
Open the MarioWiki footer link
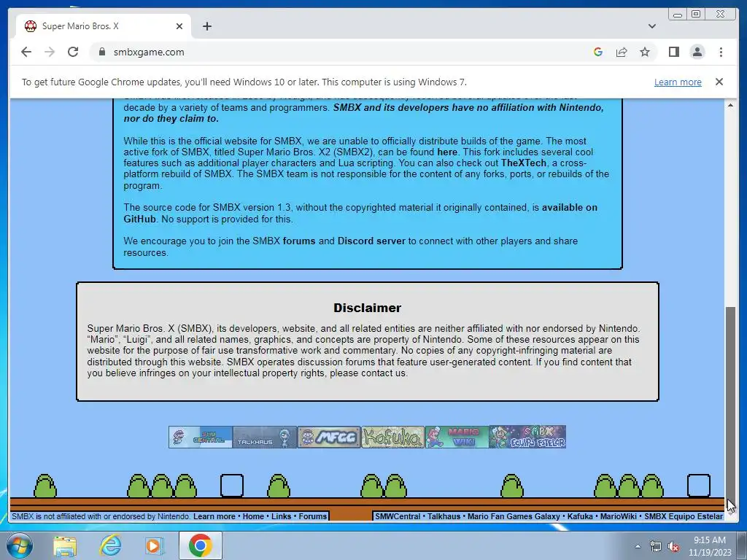click(619, 516)
